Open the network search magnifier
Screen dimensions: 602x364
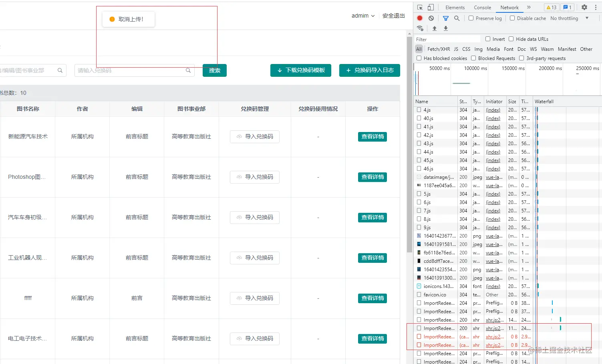point(457,18)
